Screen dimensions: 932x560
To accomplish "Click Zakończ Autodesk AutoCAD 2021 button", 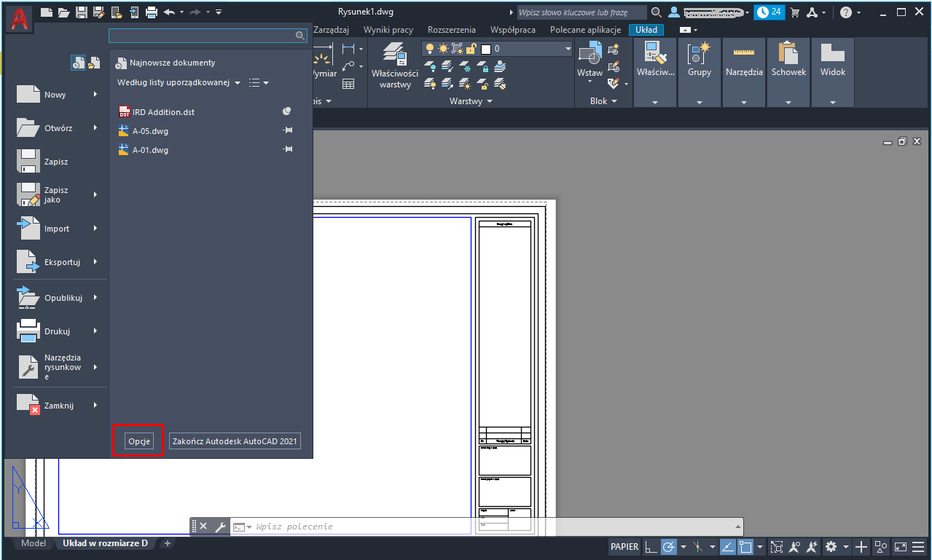I will (235, 441).
